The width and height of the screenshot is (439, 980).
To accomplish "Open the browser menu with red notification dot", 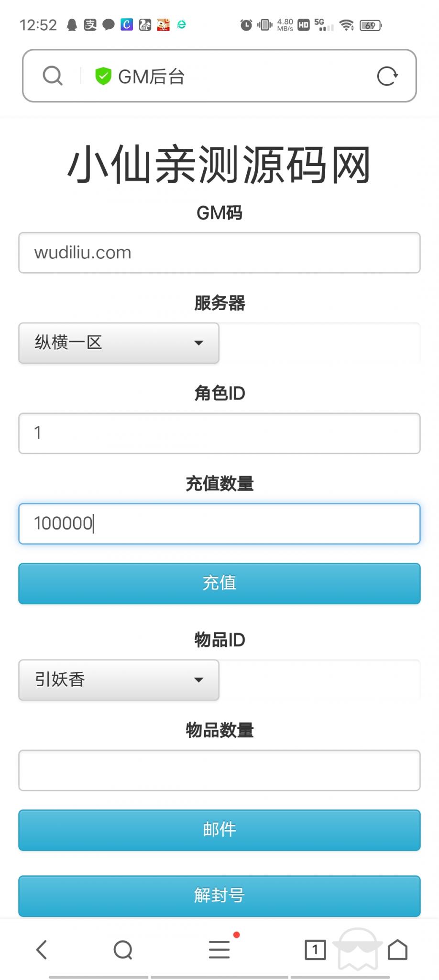I will pyautogui.click(x=219, y=950).
